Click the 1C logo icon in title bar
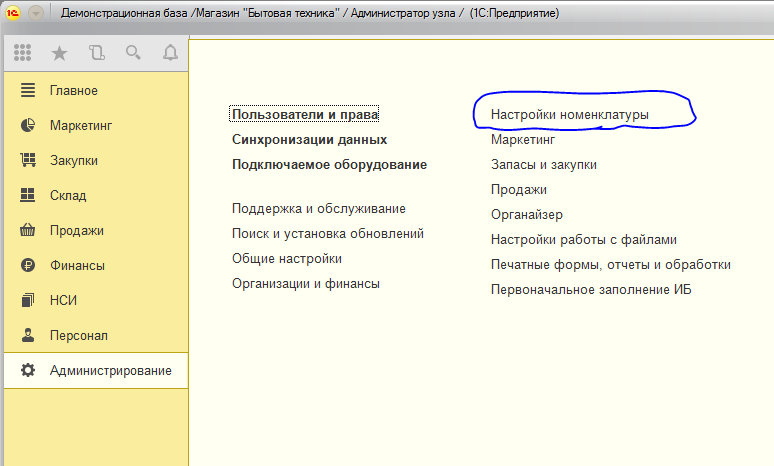Image resolution: width=774 pixels, height=466 pixels. (13, 13)
